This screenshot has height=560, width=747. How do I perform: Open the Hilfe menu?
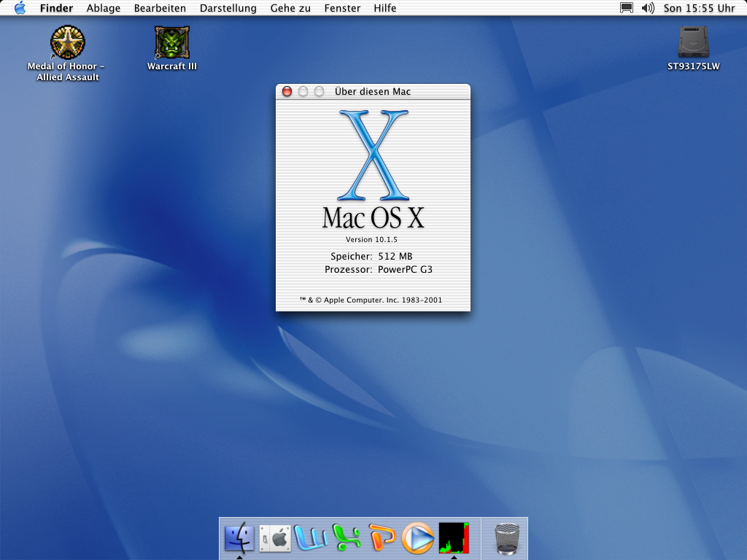point(385,8)
